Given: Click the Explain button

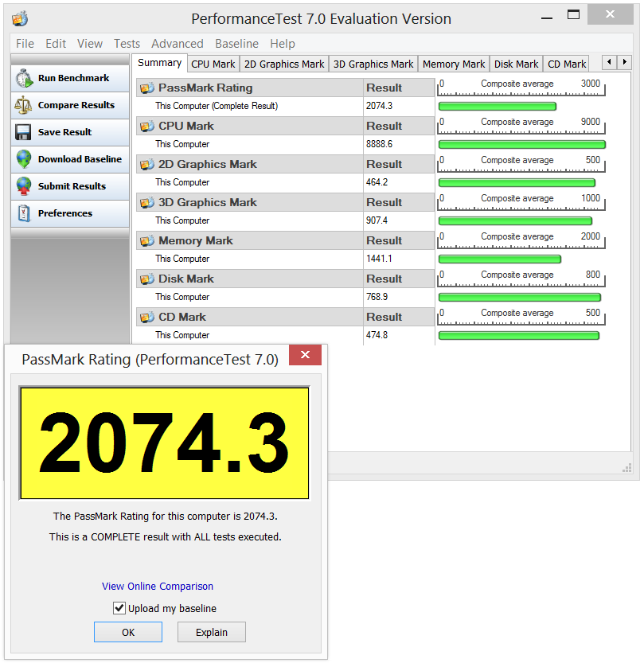Looking at the screenshot, I should pyautogui.click(x=212, y=632).
